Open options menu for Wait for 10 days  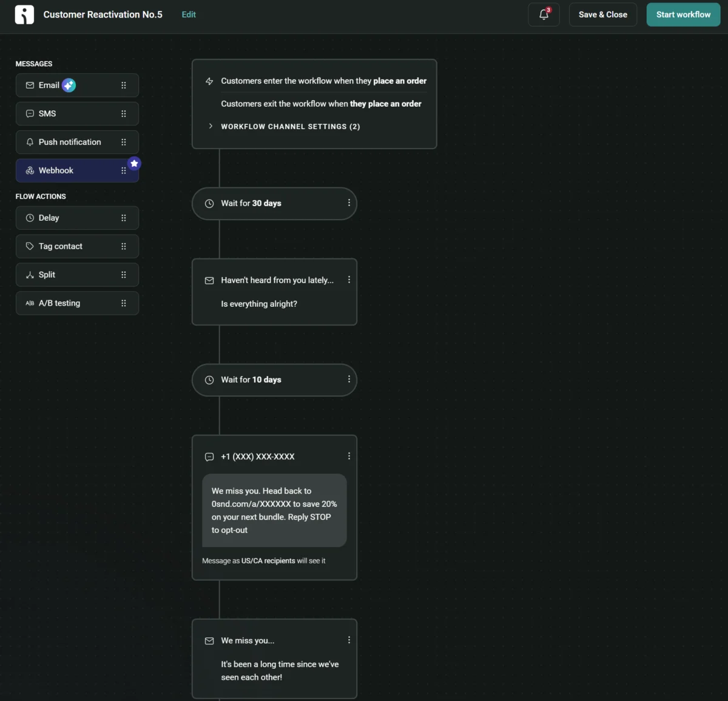tap(349, 379)
